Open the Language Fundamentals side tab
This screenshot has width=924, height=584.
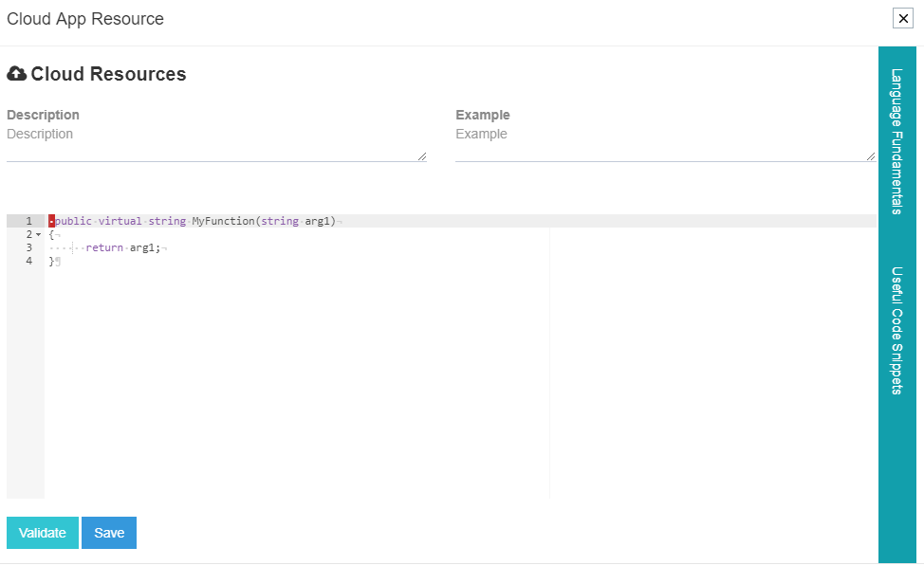tap(896, 141)
